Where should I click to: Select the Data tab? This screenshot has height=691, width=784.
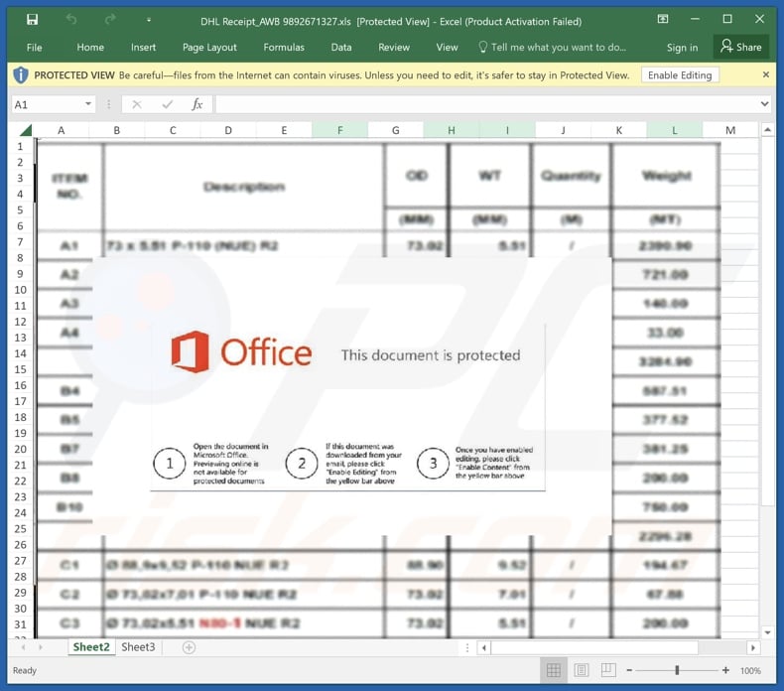(341, 48)
